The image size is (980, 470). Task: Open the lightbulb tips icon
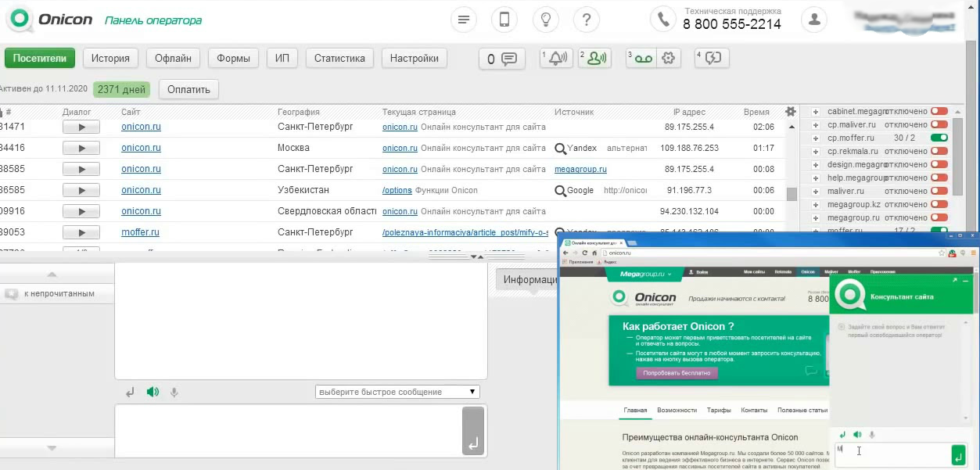pos(545,20)
